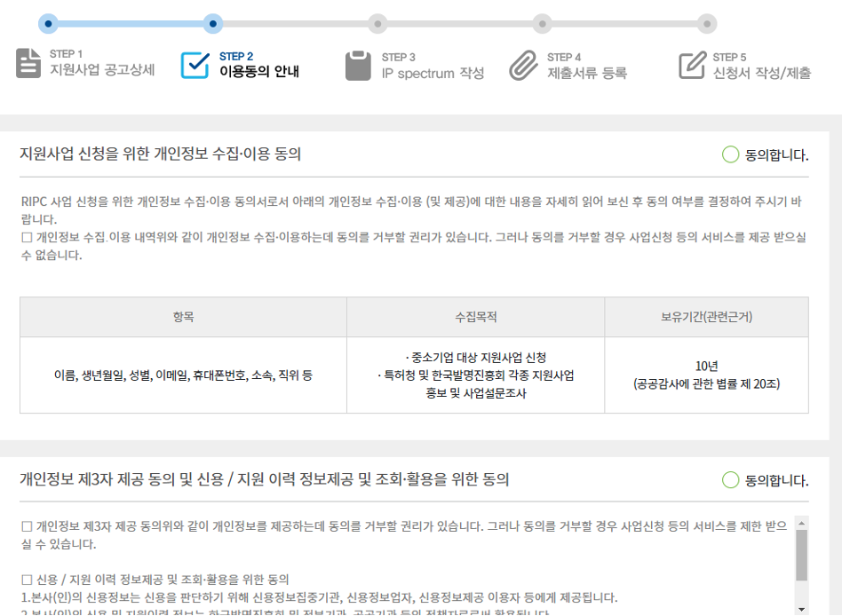Screen dimensions: 842x616
Task: Click the second progress bar dot
Action: tap(212, 23)
